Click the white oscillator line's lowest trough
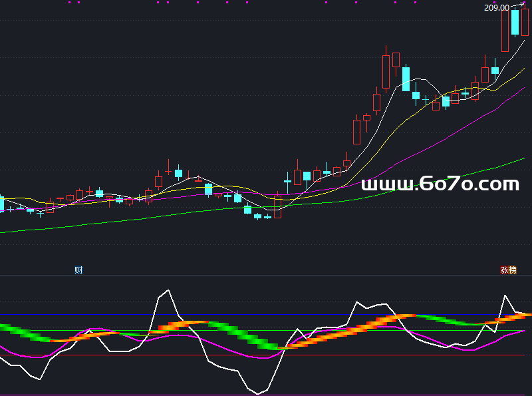 (258, 393)
